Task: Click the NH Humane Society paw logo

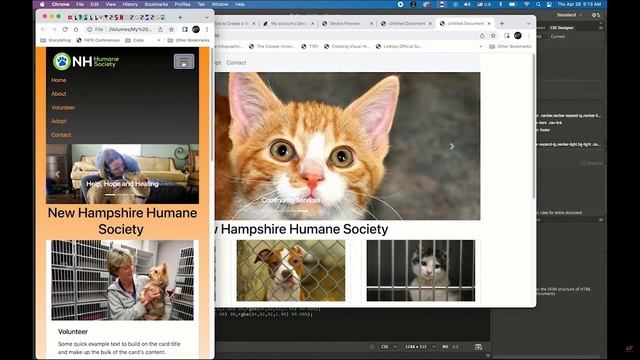Action: (x=86, y=61)
